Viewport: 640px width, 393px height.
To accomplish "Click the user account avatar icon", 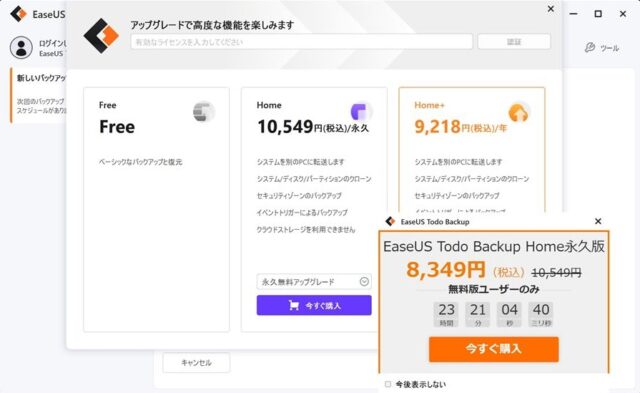I will (x=21, y=47).
